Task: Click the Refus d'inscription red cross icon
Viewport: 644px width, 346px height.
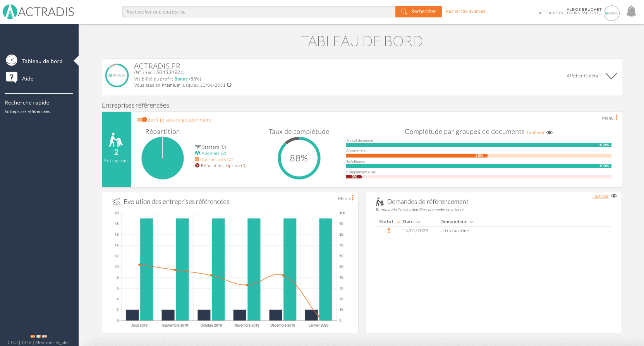Action: coord(197,165)
